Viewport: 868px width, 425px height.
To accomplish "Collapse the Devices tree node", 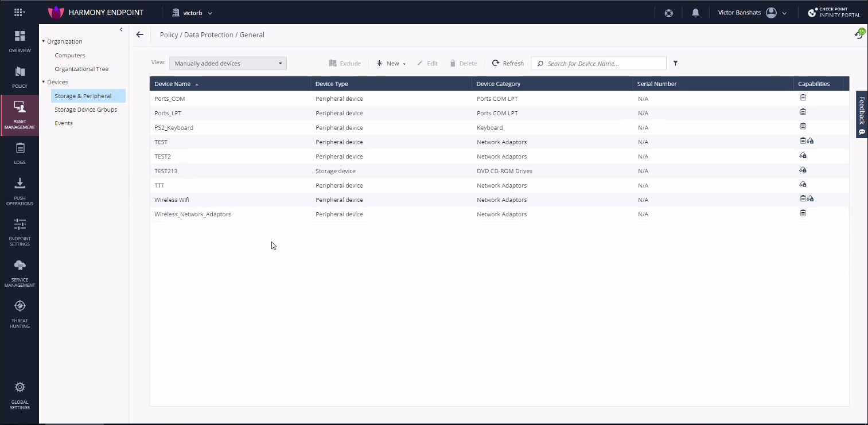I will pyautogui.click(x=43, y=82).
